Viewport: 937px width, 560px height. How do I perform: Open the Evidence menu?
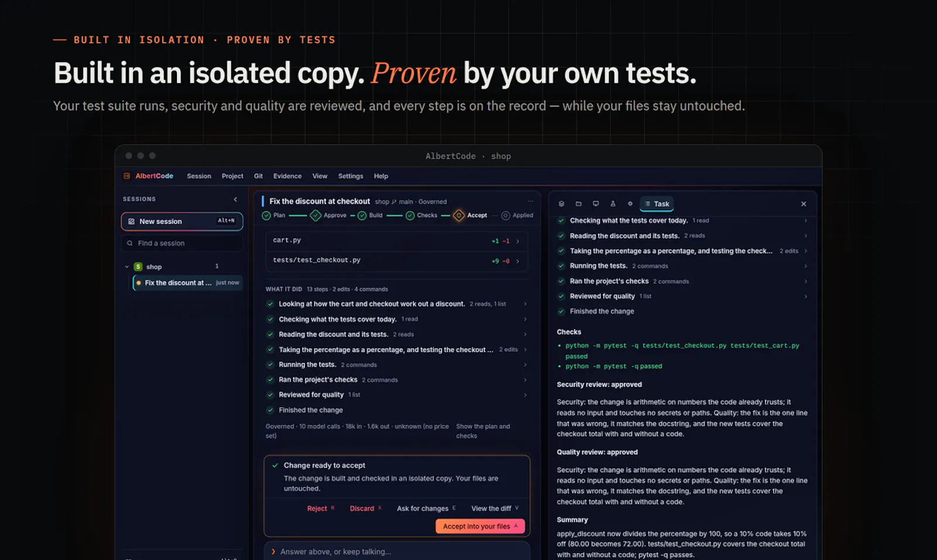[288, 176]
